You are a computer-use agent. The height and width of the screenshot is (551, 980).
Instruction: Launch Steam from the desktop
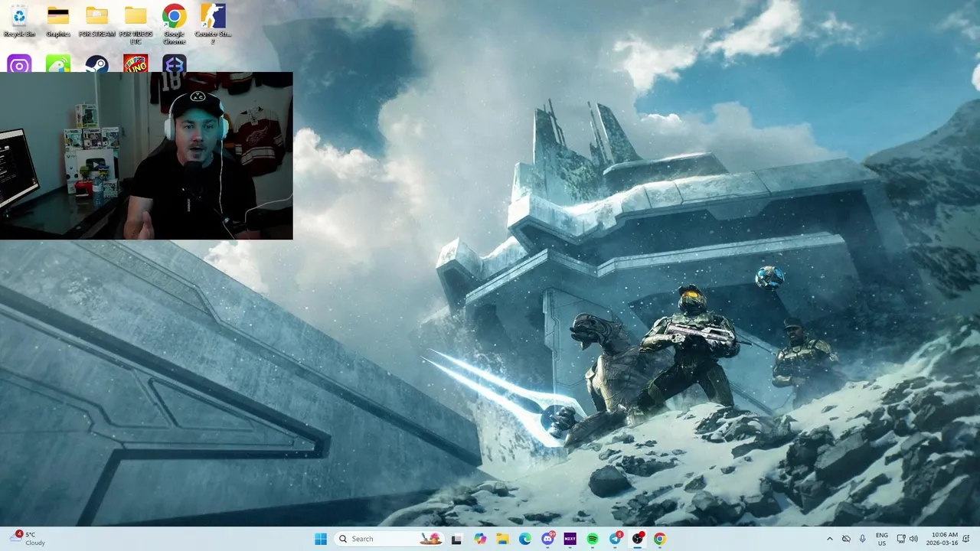click(x=96, y=64)
